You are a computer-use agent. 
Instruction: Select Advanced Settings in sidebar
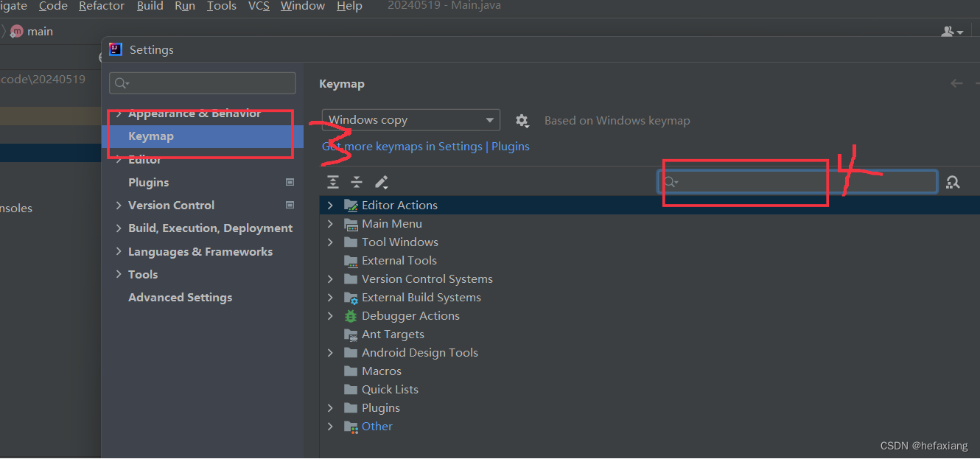coord(181,298)
